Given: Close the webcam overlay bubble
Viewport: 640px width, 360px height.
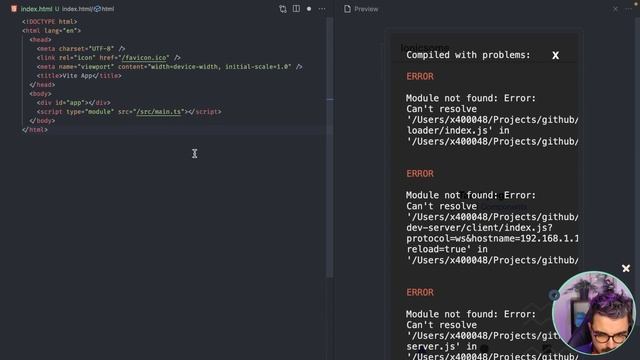Looking at the screenshot, I should point(626,268).
